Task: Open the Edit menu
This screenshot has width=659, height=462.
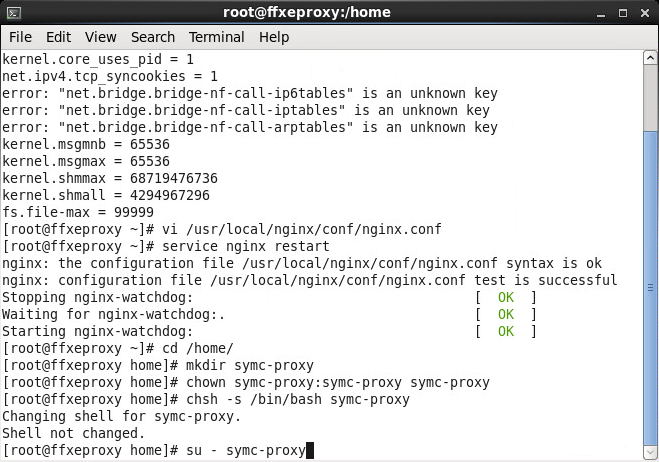Action: click(58, 37)
